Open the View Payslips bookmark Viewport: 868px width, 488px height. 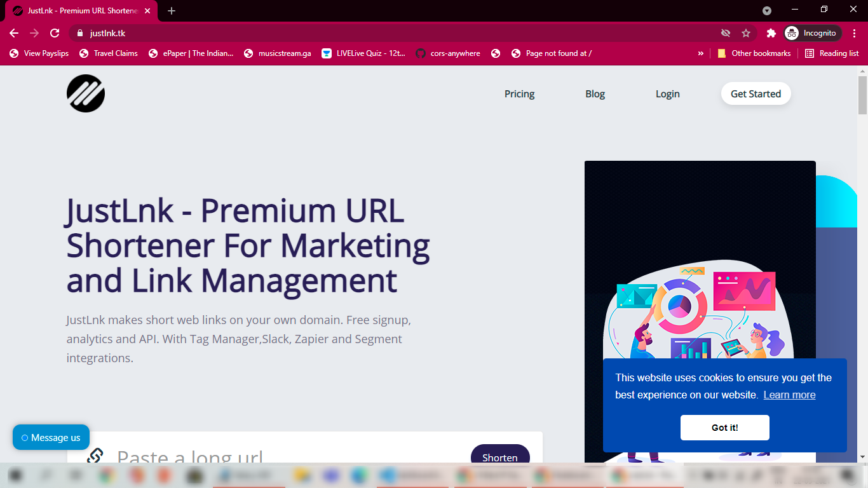pyautogui.click(x=39, y=53)
